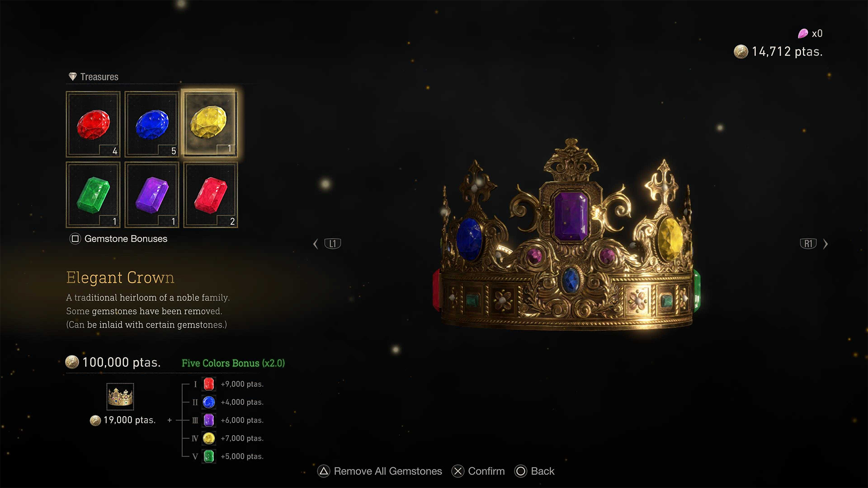Select the round blue sapphire gemstone

(x=152, y=124)
